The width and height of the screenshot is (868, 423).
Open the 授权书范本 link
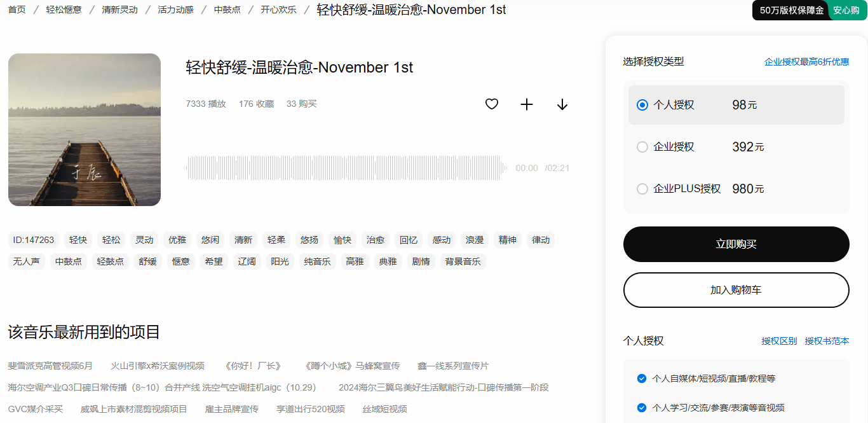827,341
